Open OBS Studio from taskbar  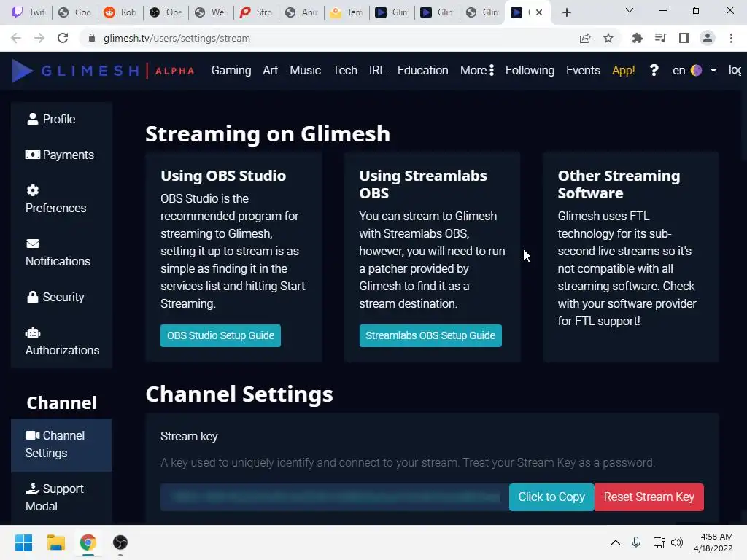(x=120, y=542)
